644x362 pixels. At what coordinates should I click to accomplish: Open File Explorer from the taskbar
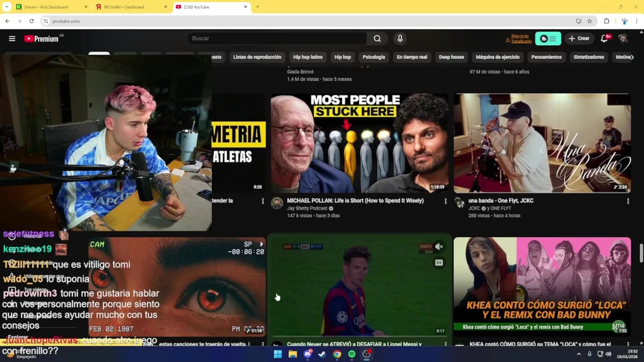click(292, 354)
